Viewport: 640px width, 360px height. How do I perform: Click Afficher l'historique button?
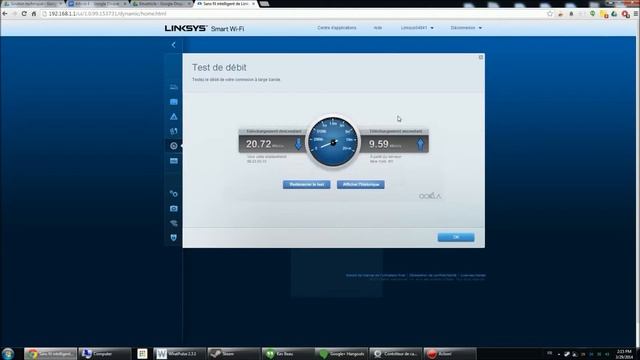[x=360, y=184]
